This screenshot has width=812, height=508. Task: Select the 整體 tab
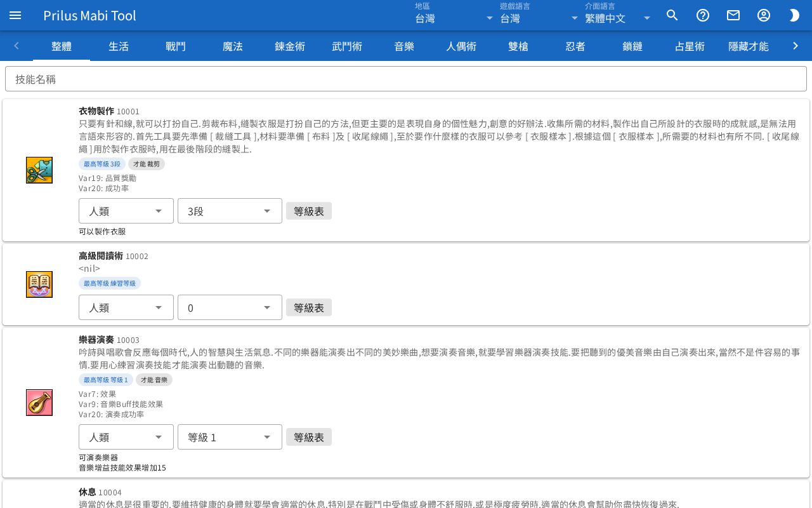(x=62, y=46)
